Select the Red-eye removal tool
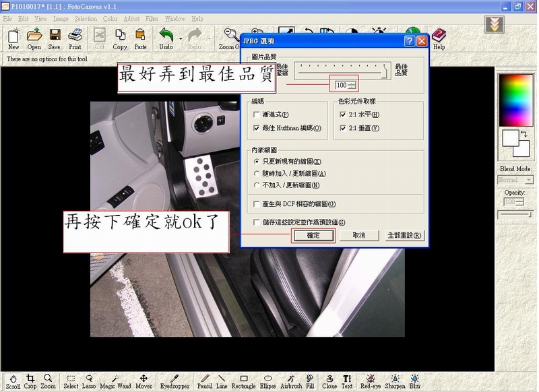This screenshot has height=392, width=539. [x=370, y=381]
